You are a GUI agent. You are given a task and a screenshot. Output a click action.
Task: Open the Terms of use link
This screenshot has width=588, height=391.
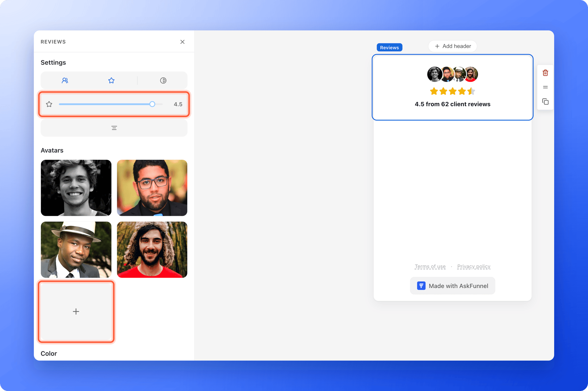pyautogui.click(x=430, y=266)
